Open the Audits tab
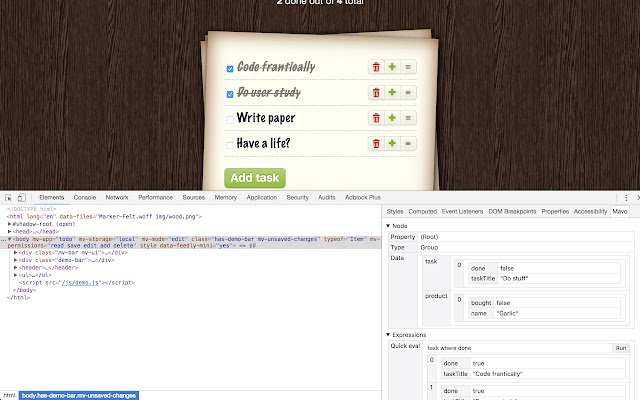 327,198
